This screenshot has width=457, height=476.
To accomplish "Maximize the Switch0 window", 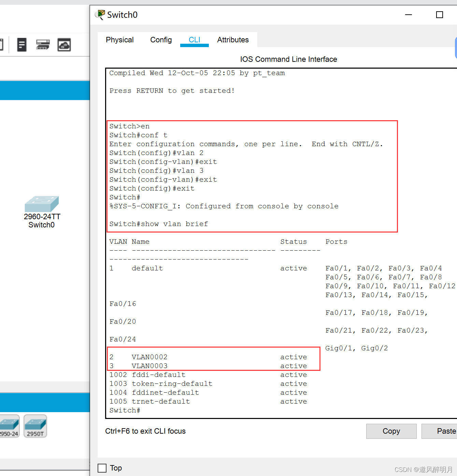I will (x=440, y=15).
